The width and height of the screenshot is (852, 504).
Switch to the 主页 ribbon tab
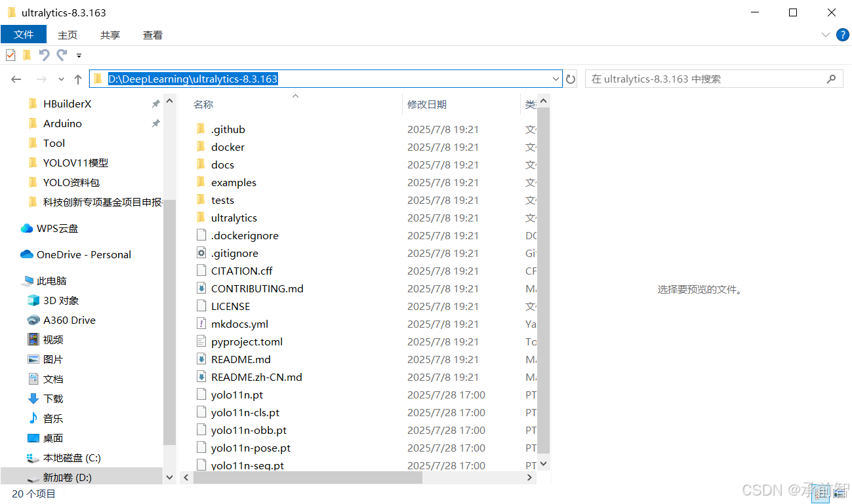[x=68, y=35]
